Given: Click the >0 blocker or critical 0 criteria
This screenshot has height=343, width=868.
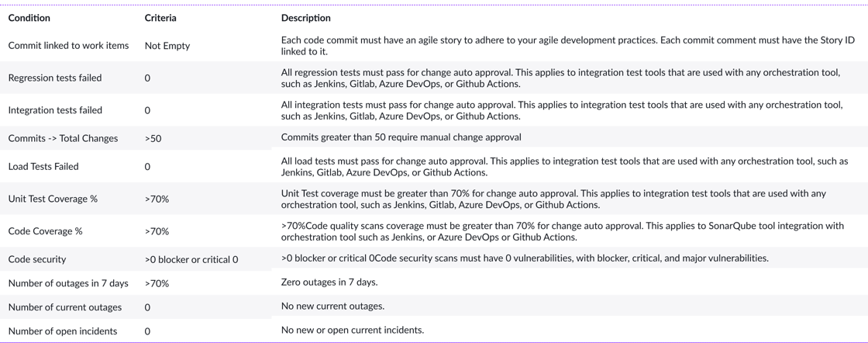Looking at the screenshot, I should coord(191,258).
